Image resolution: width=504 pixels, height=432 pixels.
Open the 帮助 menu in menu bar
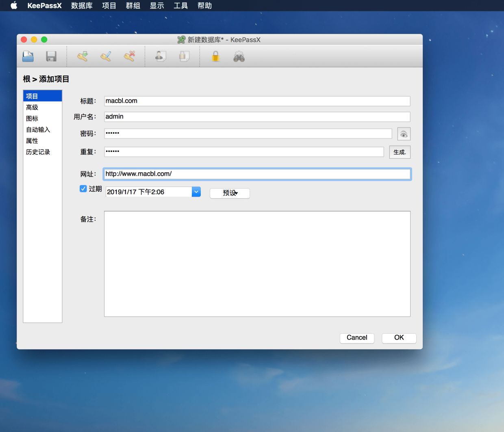click(x=204, y=6)
